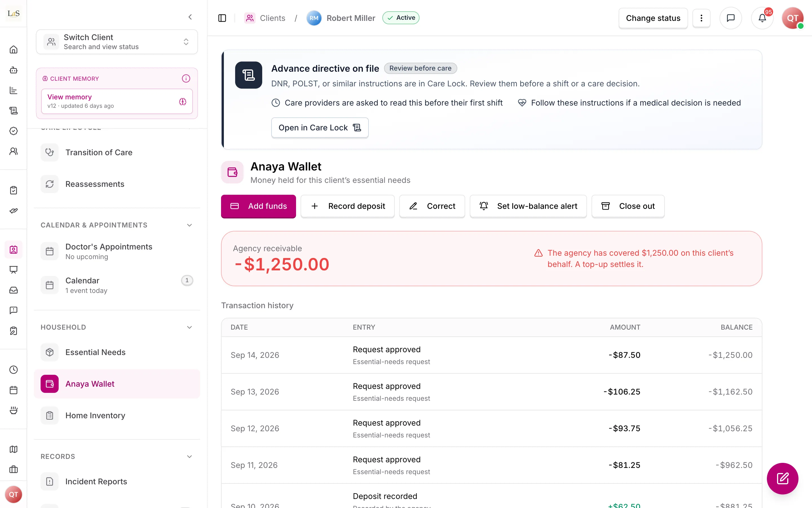Click the robot assistant icon in left rail

point(14,70)
